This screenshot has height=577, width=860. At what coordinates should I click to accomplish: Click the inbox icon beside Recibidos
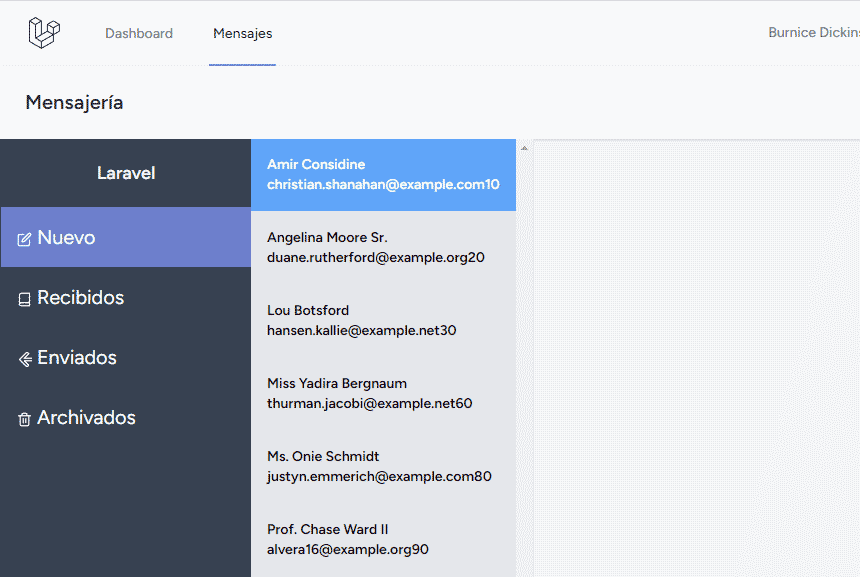(24, 299)
